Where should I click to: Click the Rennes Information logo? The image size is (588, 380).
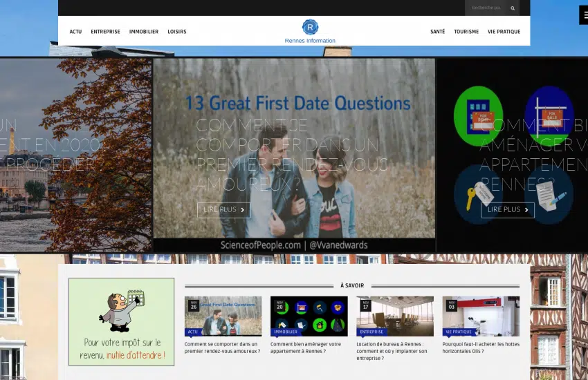coord(310,31)
